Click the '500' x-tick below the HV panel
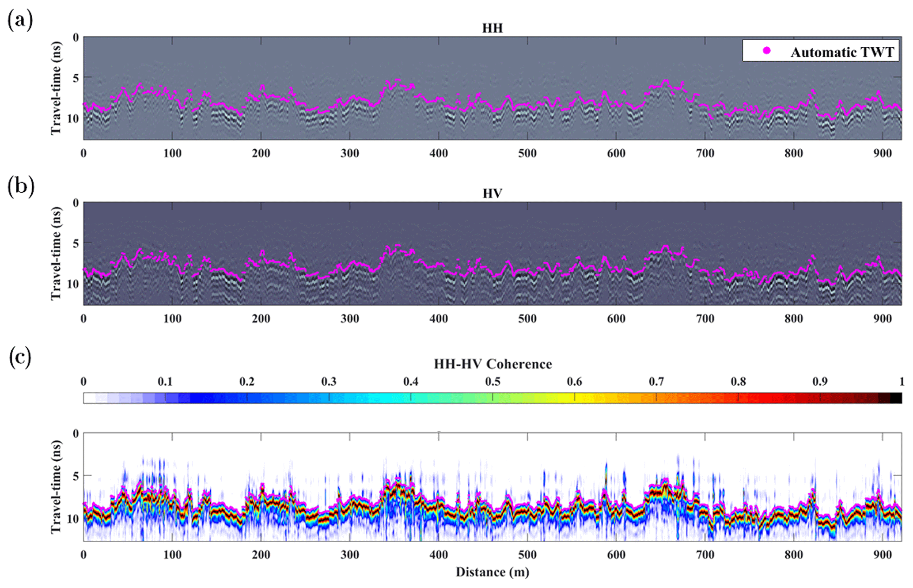Viewport: 913px width, 588px height. 527,319
